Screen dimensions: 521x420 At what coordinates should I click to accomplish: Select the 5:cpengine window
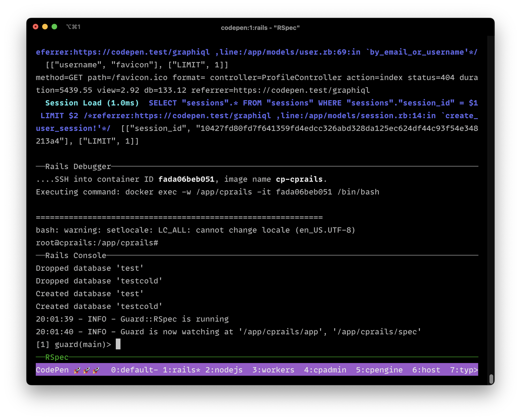point(379,370)
